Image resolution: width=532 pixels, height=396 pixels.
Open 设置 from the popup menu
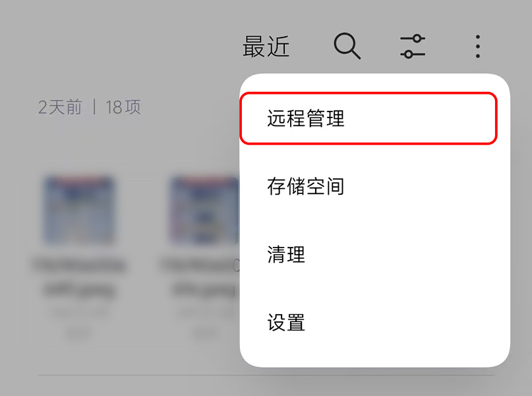374,322
